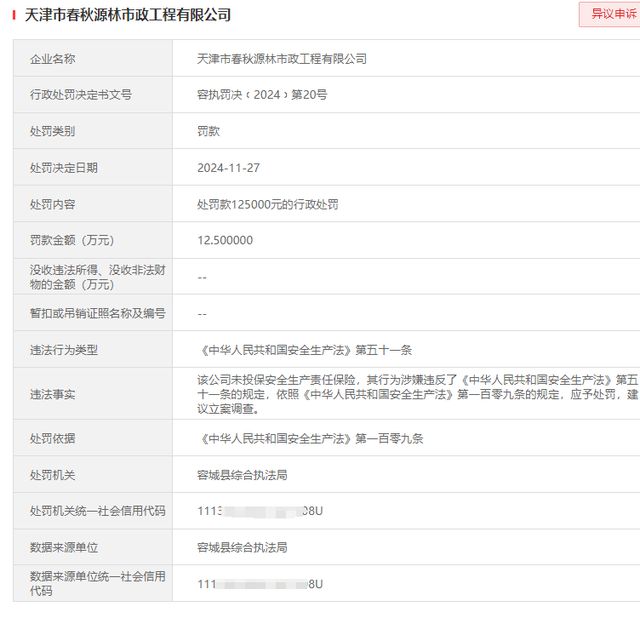Viewport: 640px width, 618px height.
Task: Select the credit code in 数据来源单位统一社会信用代码 row
Action: click(260, 584)
